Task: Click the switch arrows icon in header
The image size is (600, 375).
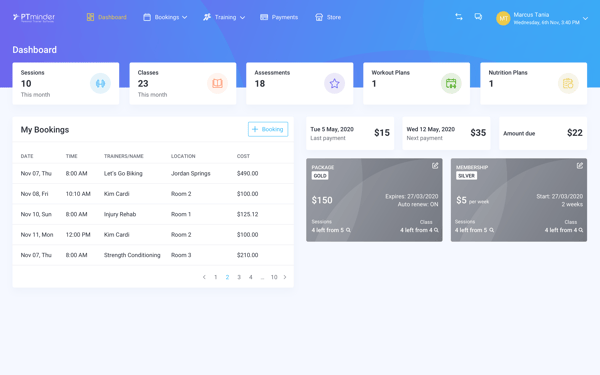Action: pos(459,17)
